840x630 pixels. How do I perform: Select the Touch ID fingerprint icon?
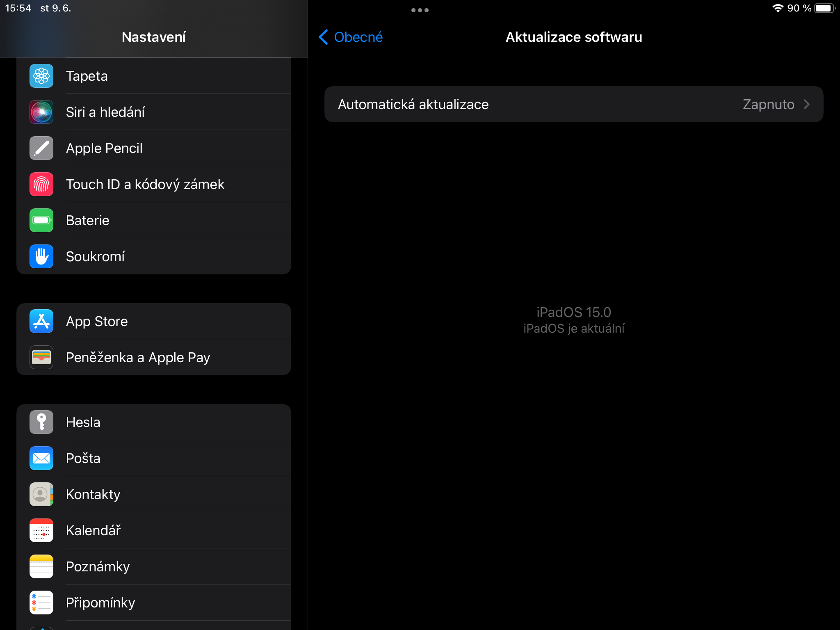(41, 184)
